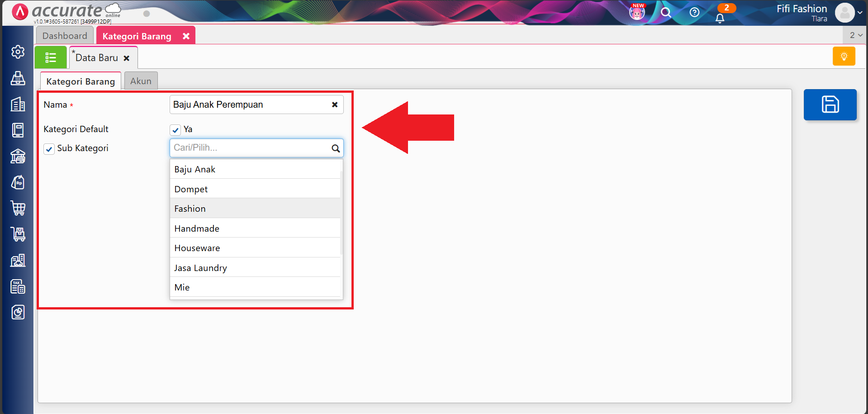Screen dimensions: 868x414
Task: Expand the user profile menu arrow
Action: (x=859, y=13)
